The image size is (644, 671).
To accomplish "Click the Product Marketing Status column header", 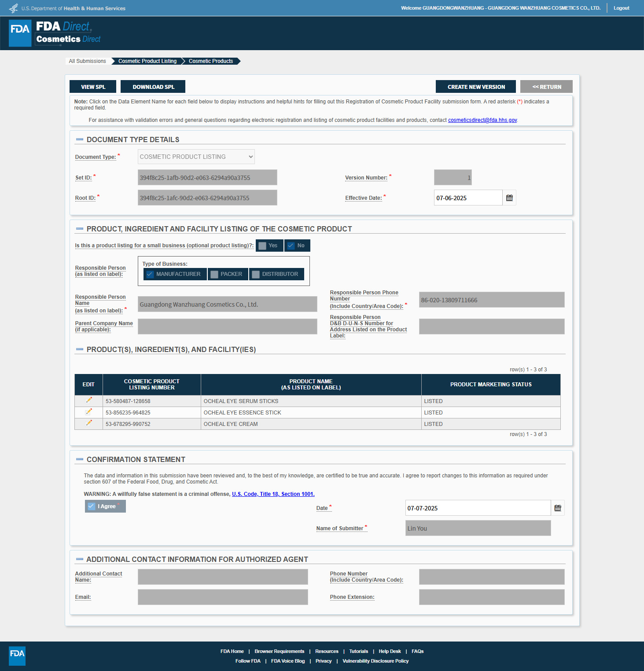I will (x=491, y=385).
